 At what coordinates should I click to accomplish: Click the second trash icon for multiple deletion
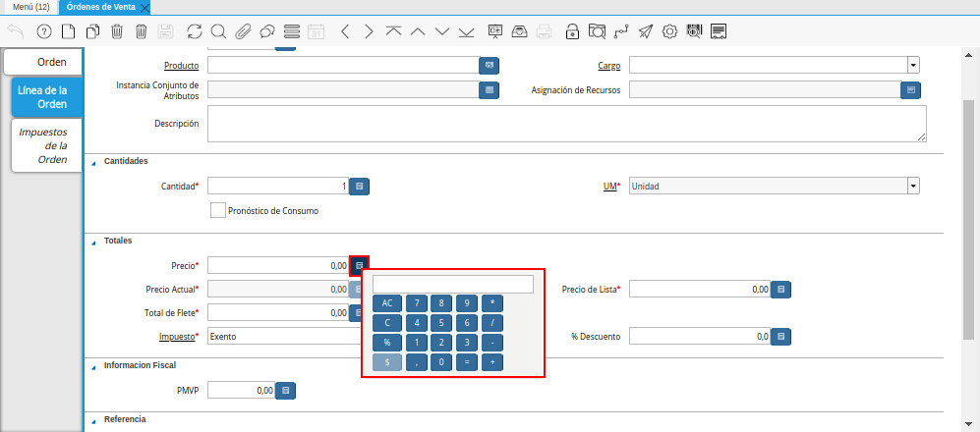tap(142, 31)
